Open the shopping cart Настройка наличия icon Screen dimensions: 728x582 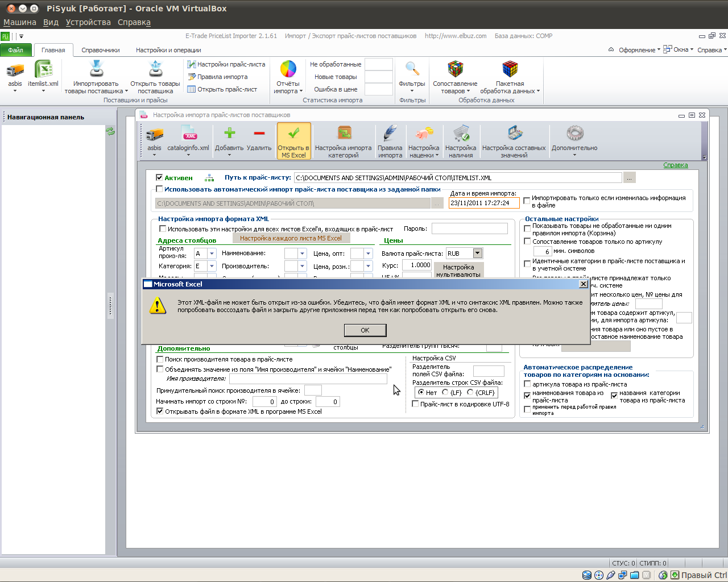tap(461, 134)
